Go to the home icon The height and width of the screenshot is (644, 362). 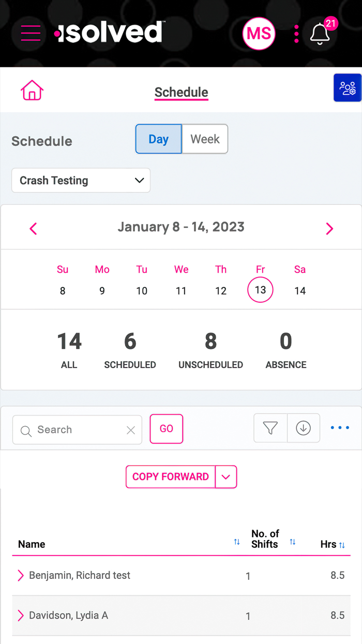tap(32, 90)
